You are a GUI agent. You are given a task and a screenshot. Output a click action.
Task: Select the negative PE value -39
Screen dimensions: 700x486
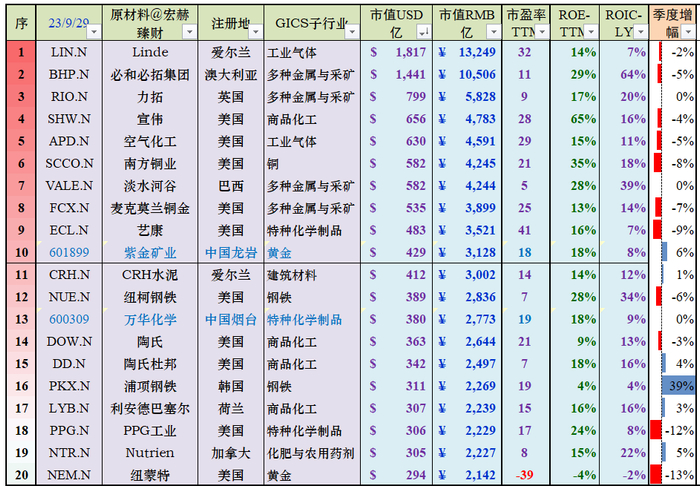(x=524, y=475)
